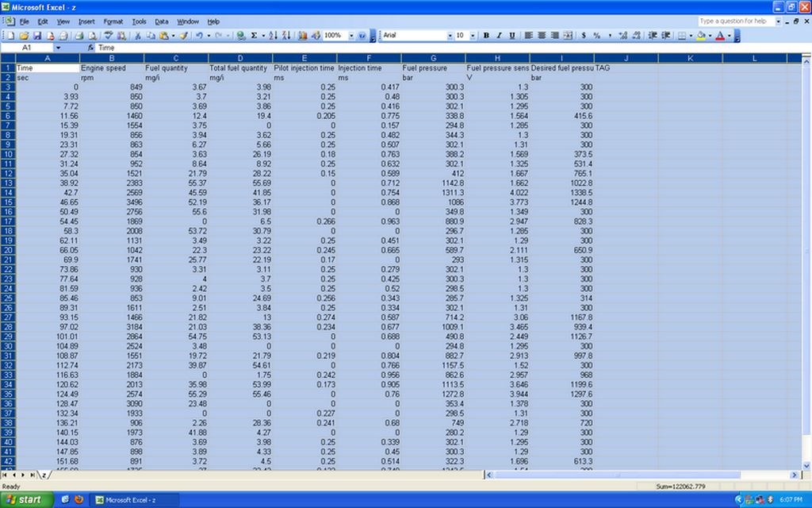This screenshot has height=508, width=812.
Task: Apply the yellow Fill Color
Action: tap(701, 35)
